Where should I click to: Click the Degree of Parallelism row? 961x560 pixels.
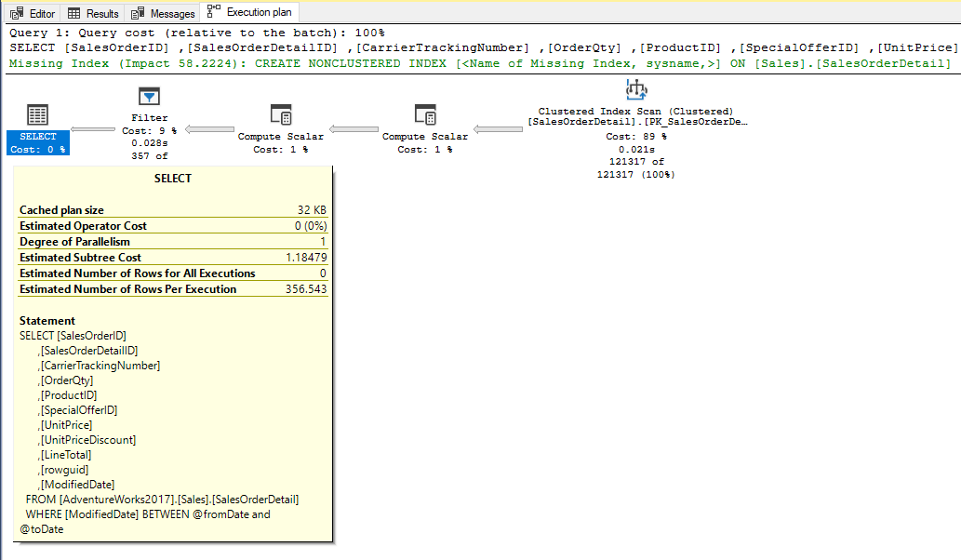click(x=173, y=242)
